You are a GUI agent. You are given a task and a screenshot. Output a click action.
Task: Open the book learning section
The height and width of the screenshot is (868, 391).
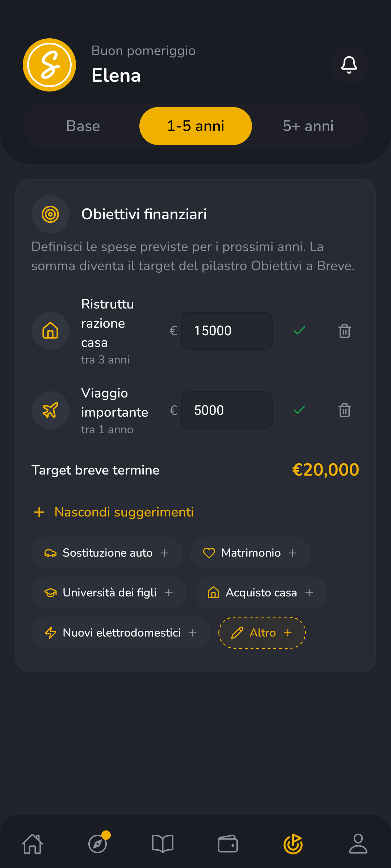tap(163, 844)
